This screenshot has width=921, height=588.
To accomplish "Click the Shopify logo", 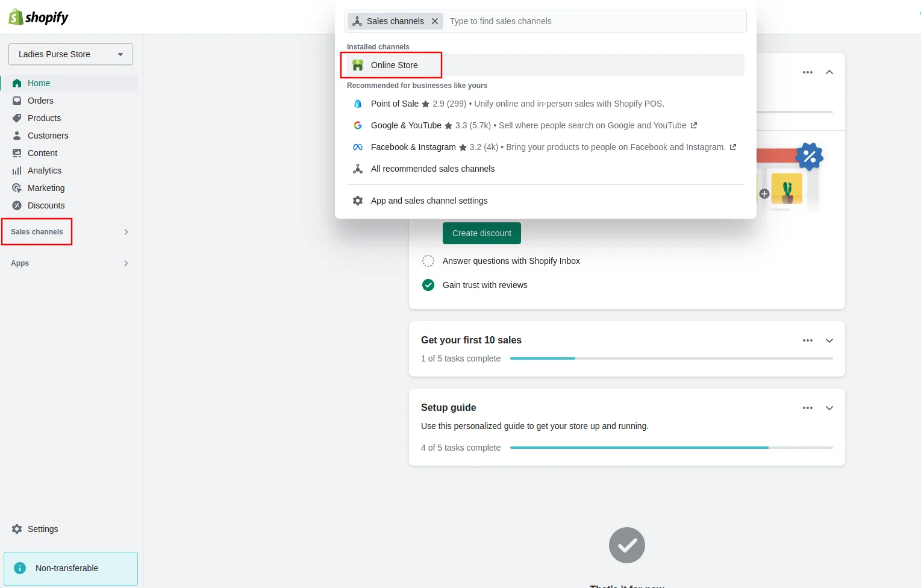I will 39,17.
